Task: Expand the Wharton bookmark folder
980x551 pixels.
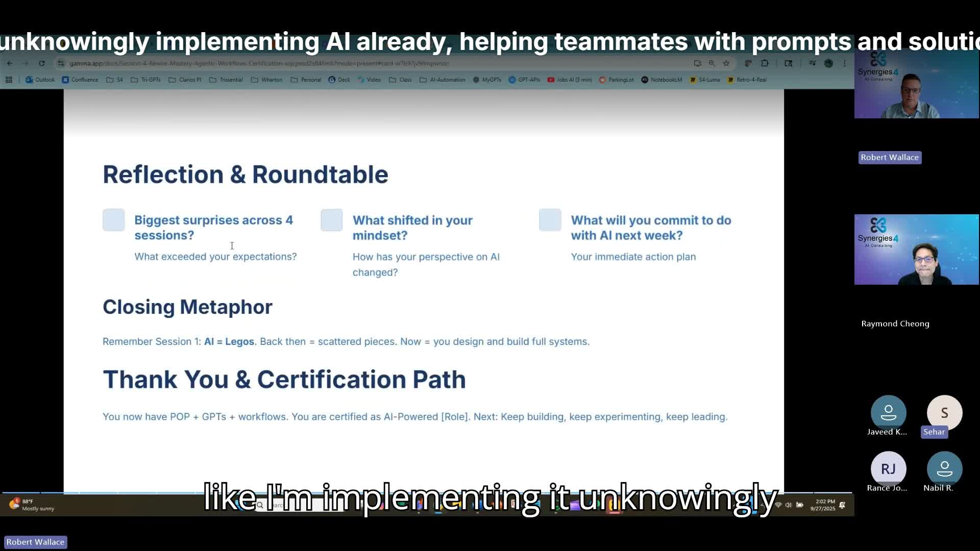Action: 267,80
